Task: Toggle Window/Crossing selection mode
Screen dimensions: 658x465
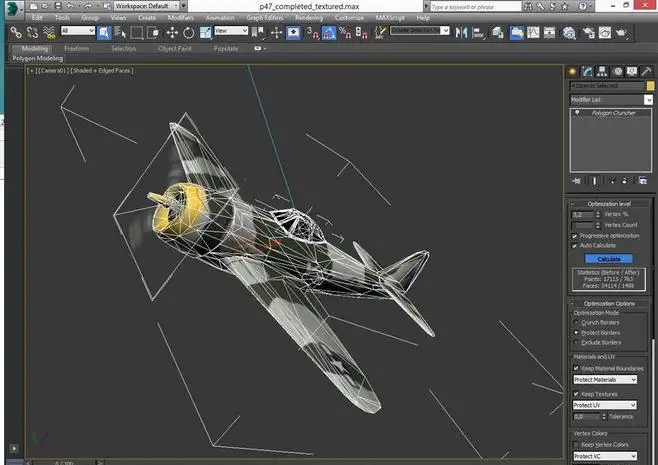Action: pyautogui.click(x=153, y=32)
